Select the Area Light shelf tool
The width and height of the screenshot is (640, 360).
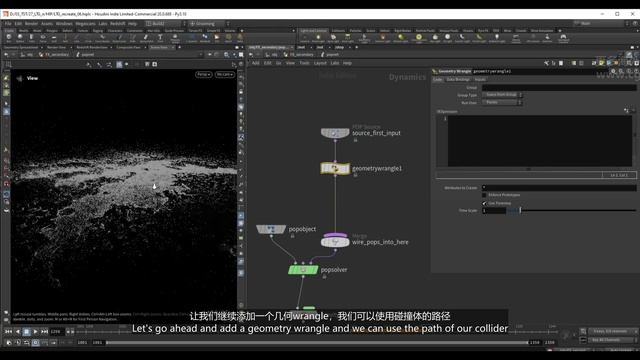(x=348, y=38)
